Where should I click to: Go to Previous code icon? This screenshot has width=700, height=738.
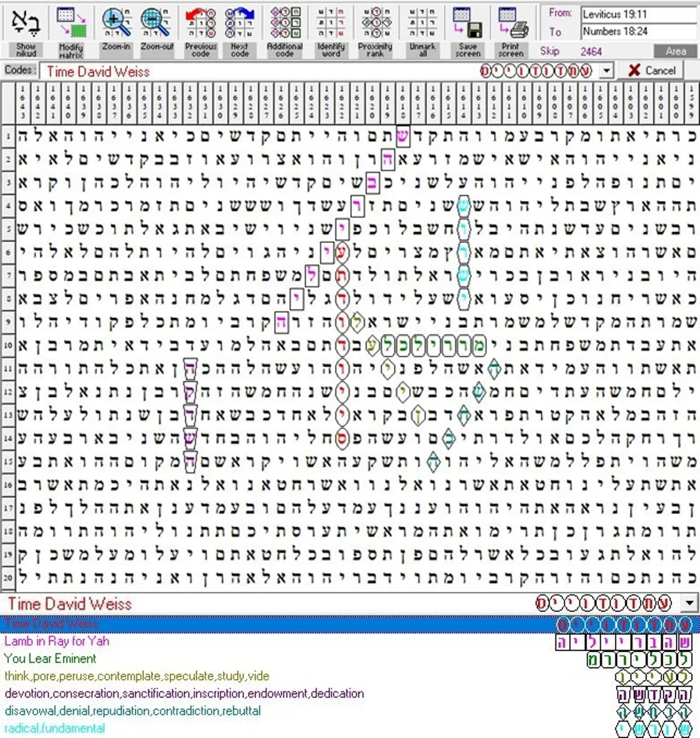[x=201, y=22]
